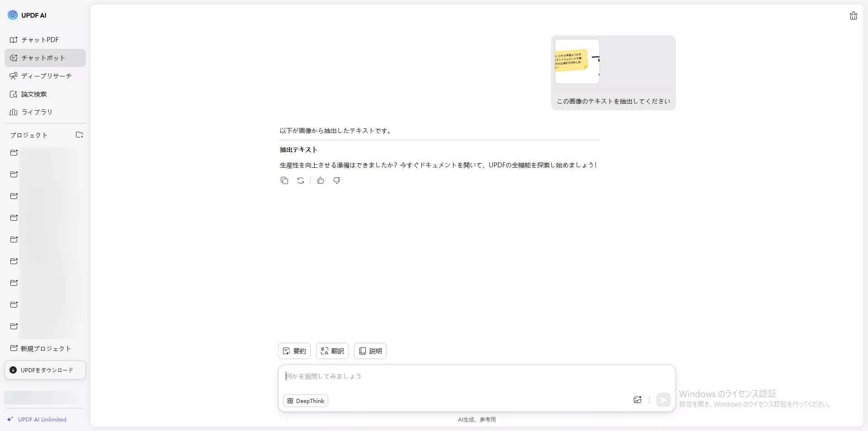This screenshot has width=868, height=431.
Task: Click the ディープリサーチ telescope icon
Action: (x=14, y=76)
